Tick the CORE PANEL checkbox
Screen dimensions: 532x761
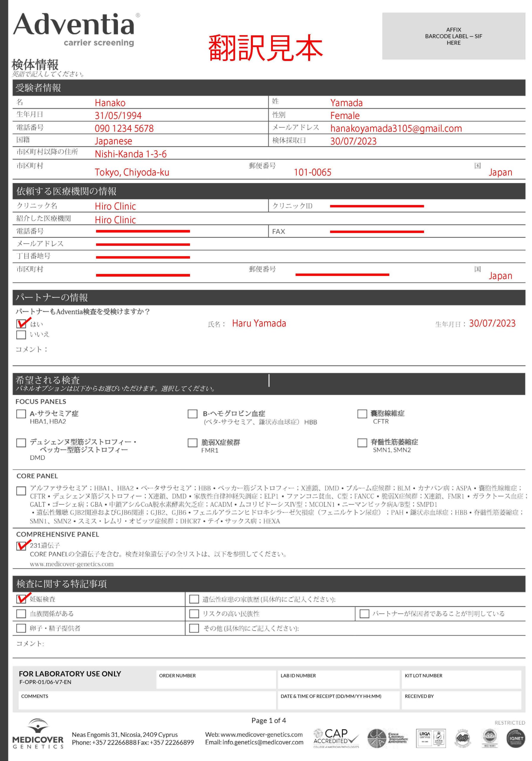tap(21, 491)
